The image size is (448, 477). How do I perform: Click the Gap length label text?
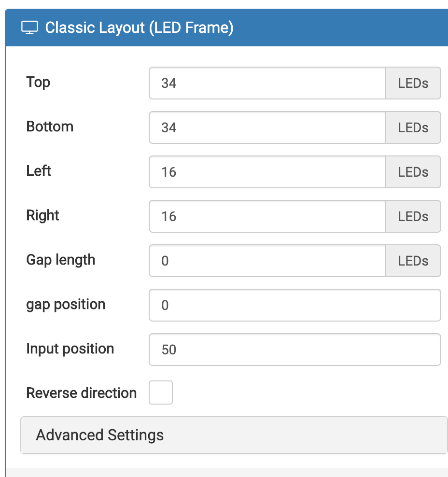(x=60, y=260)
